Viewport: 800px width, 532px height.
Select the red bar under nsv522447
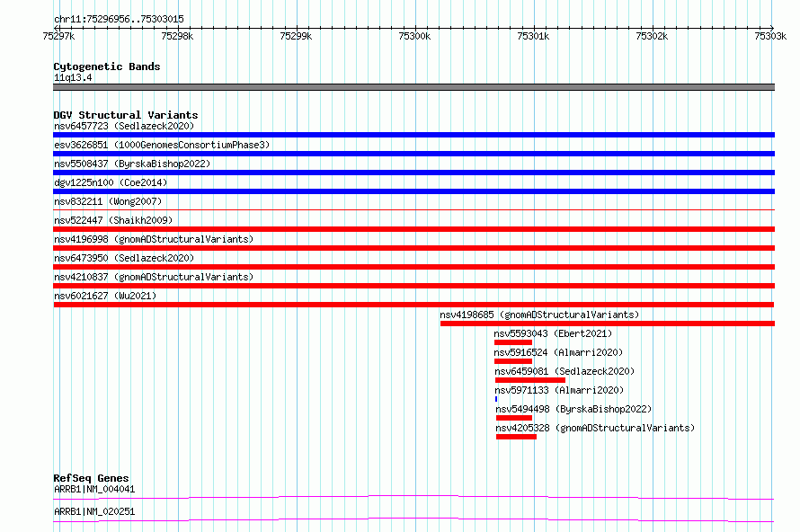413,229
